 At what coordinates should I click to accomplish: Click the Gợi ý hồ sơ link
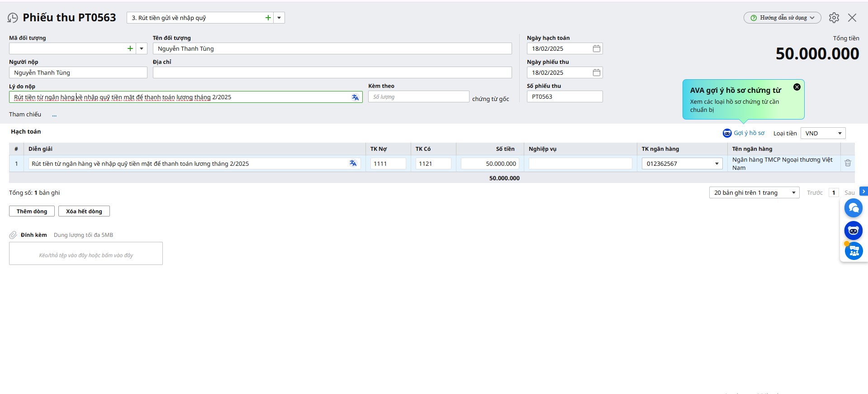744,133
